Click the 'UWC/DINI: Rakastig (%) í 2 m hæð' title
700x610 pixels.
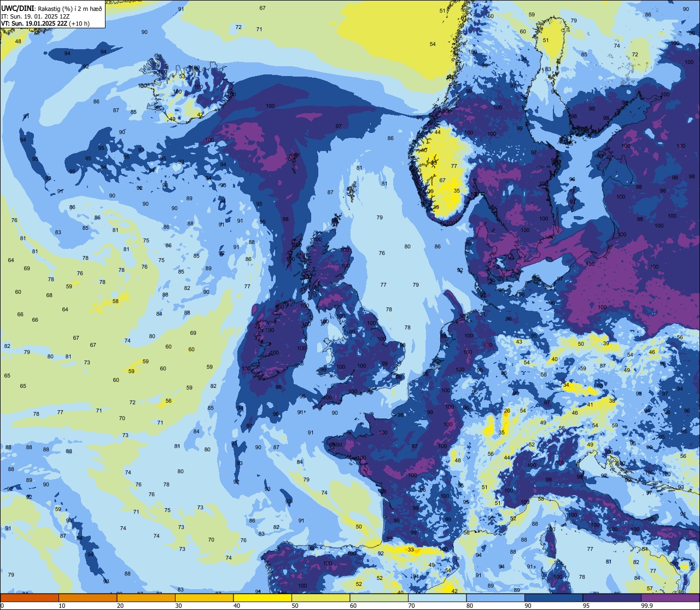[x=51, y=8]
